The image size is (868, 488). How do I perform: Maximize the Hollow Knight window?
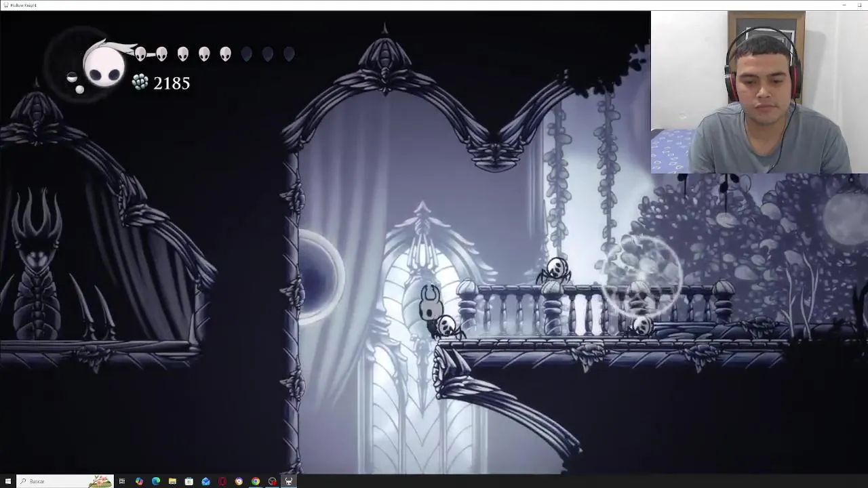(860, 5)
